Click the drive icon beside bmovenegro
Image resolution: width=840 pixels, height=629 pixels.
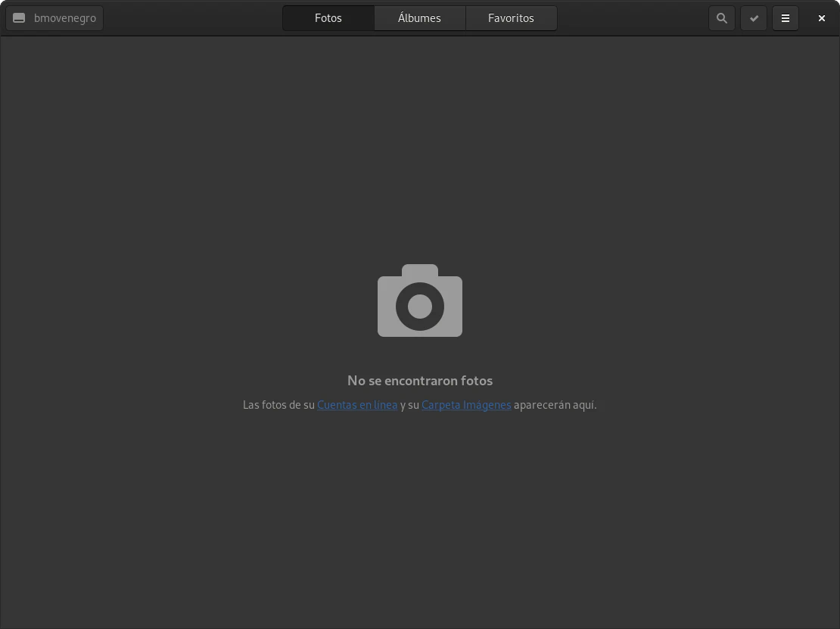coord(20,18)
